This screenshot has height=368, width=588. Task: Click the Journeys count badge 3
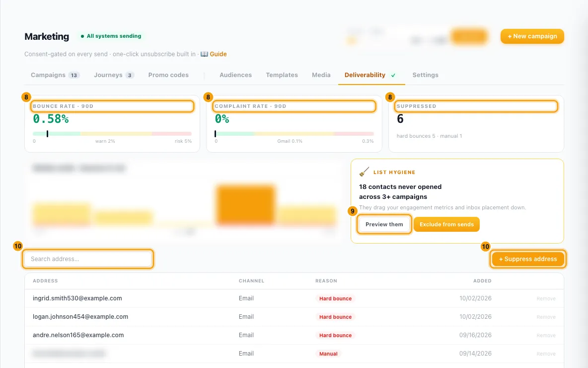[x=130, y=76]
